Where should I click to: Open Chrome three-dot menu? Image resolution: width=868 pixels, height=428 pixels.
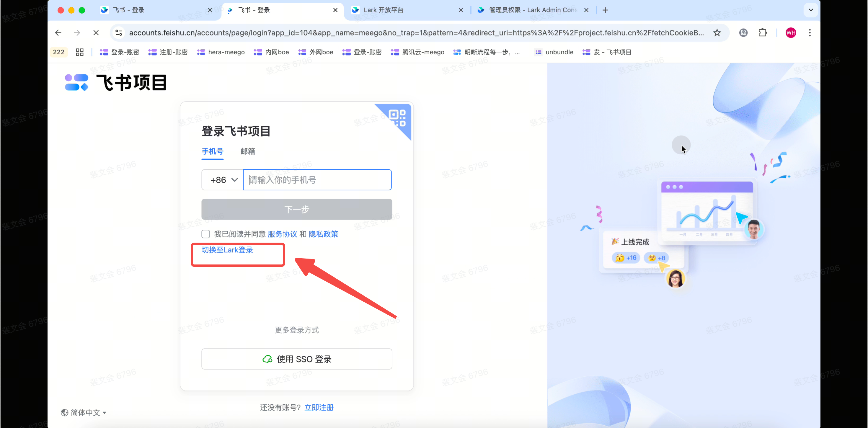pyautogui.click(x=810, y=33)
